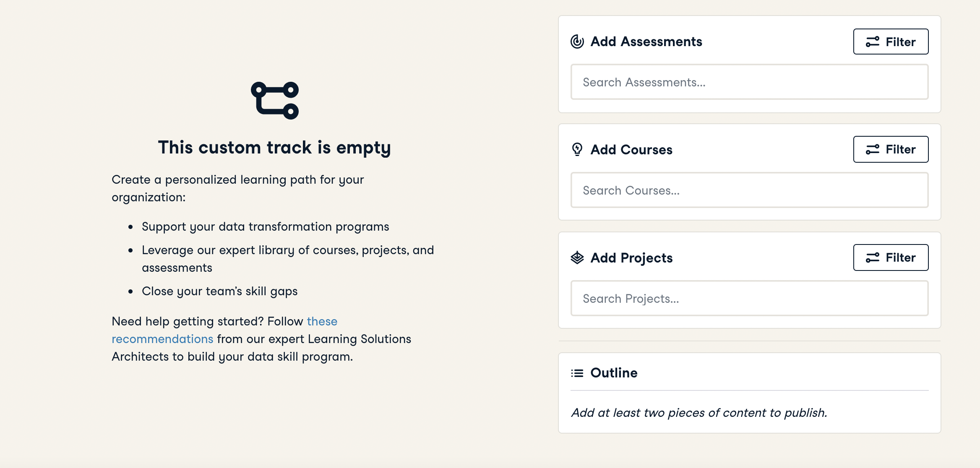Viewport: 980px width, 468px height.
Task: Click the "Add Courses" section title
Action: pyautogui.click(x=631, y=150)
